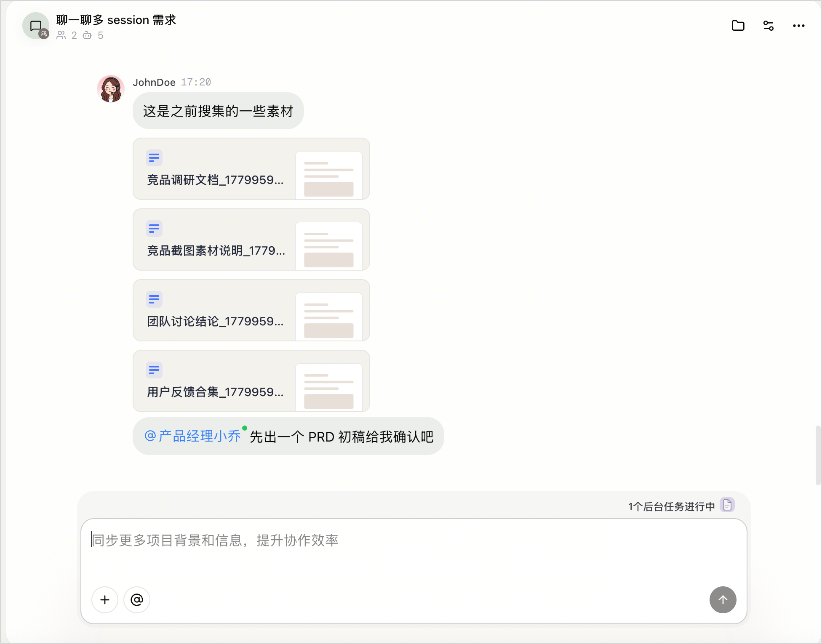Click the chat vertical scrollbar
822x644 pixels.
pyautogui.click(x=818, y=455)
